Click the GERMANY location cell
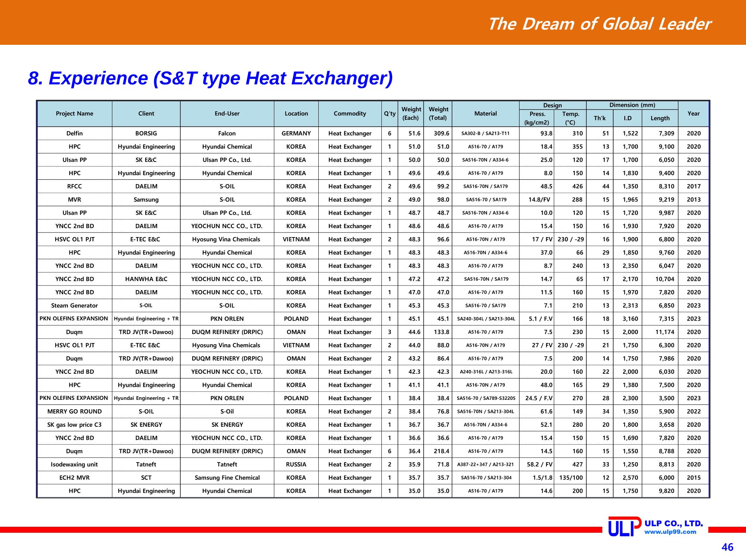Viewport: 746px width, 560px height. (x=296, y=133)
